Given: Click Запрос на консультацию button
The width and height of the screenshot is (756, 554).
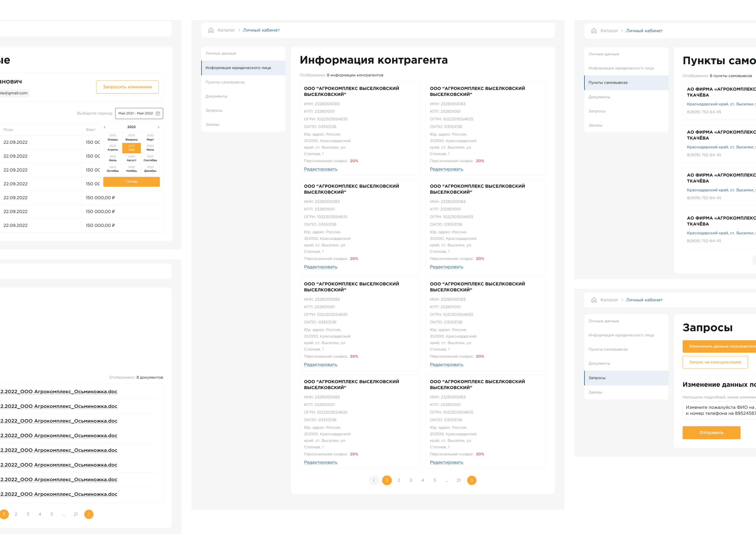Looking at the screenshot, I should 715,362.
